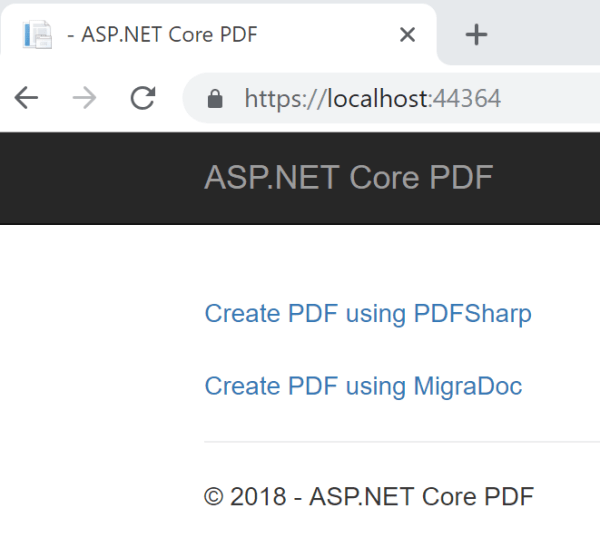
Task: Open a new tab with the plus button
Action: pos(476,35)
